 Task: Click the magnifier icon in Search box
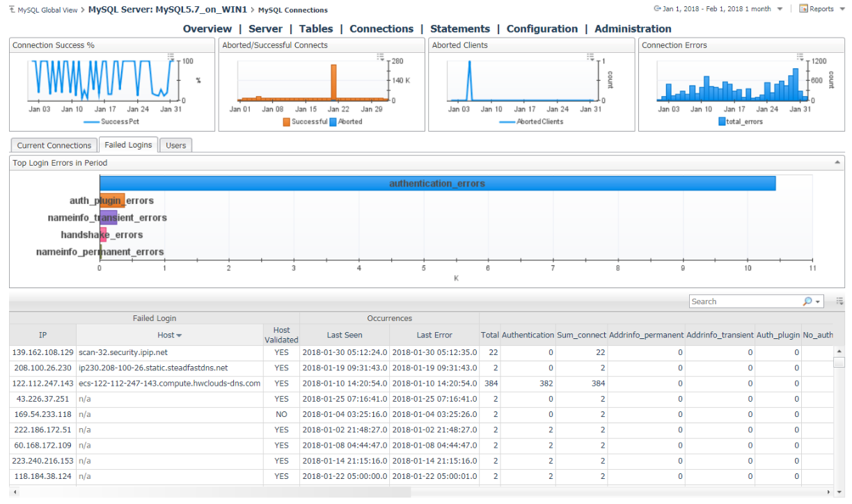[807, 301]
